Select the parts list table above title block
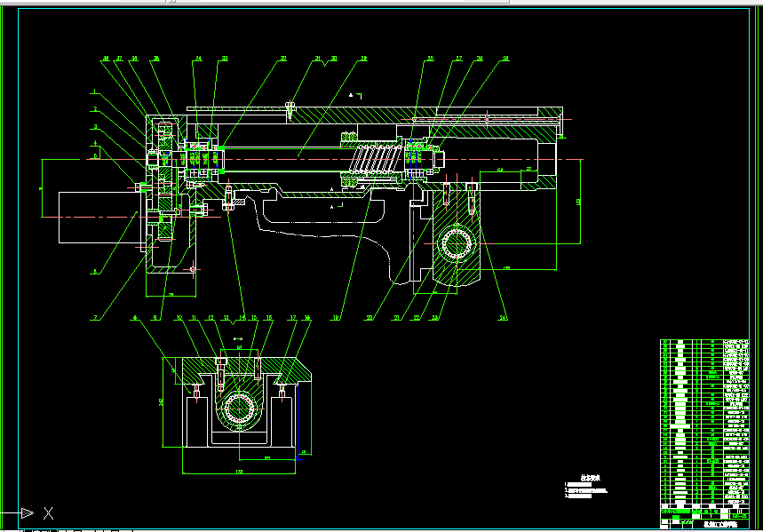 (x=704, y=423)
